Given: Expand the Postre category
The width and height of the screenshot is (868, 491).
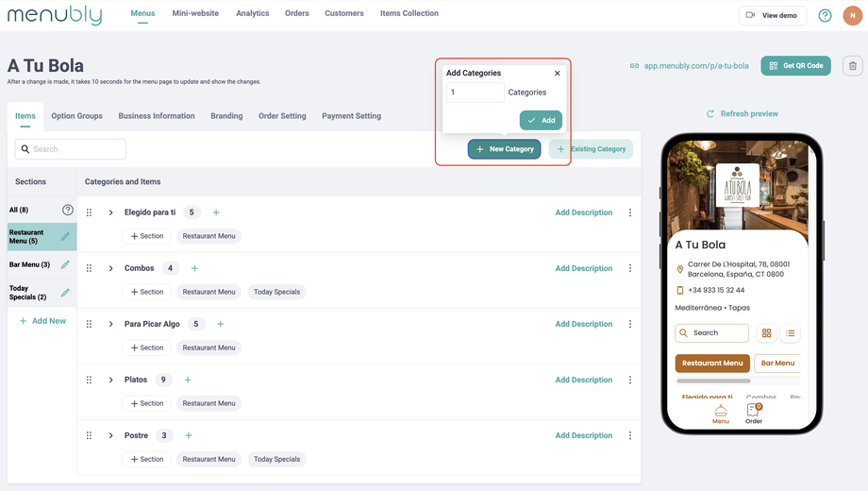Looking at the screenshot, I should tap(110, 435).
